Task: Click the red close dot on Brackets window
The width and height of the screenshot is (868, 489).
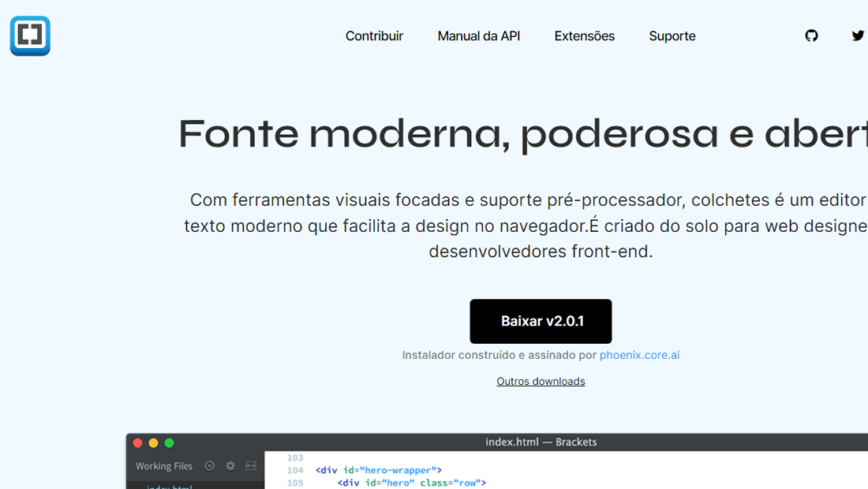Action: (138, 442)
